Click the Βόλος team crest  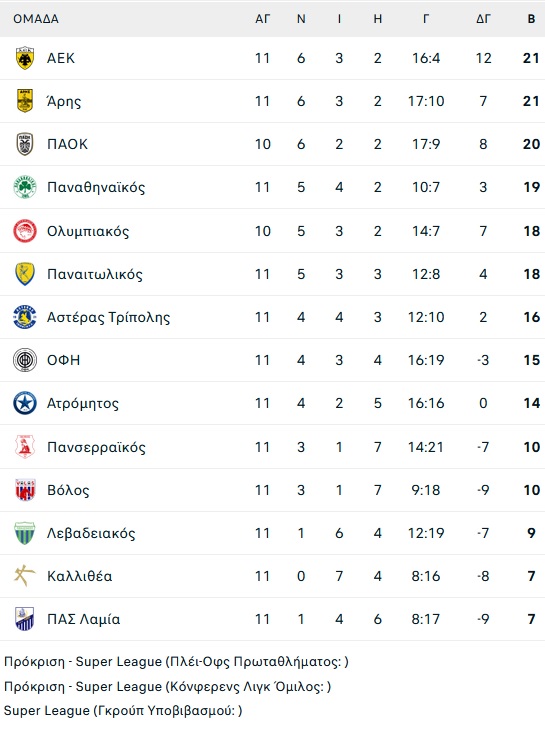[x=25, y=490]
